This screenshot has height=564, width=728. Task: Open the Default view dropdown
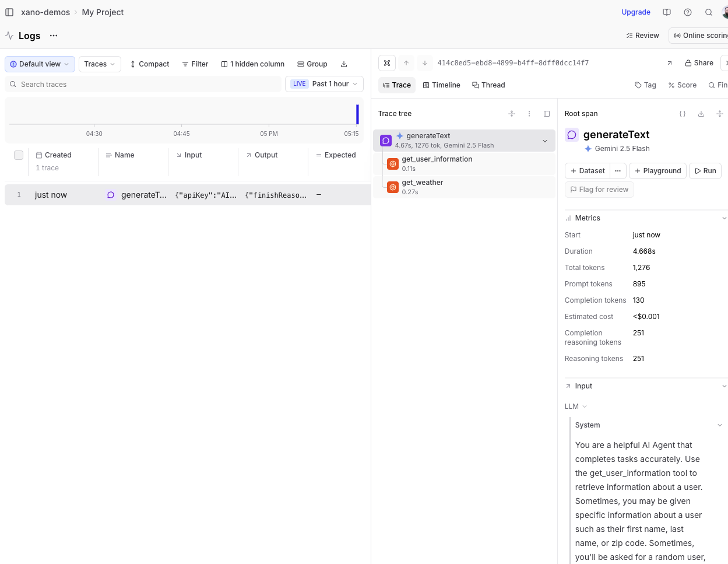click(x=40, y=64)
